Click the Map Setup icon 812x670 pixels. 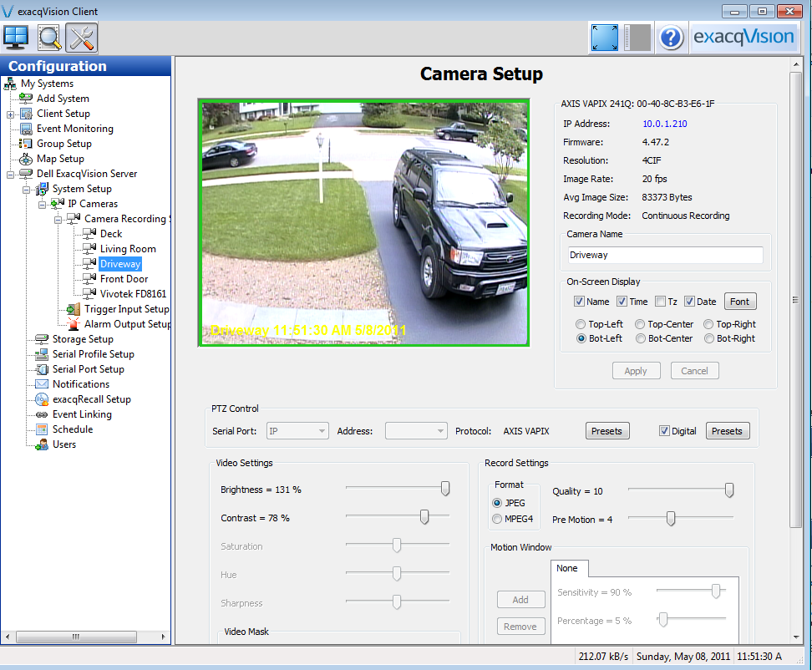[26, 159]
